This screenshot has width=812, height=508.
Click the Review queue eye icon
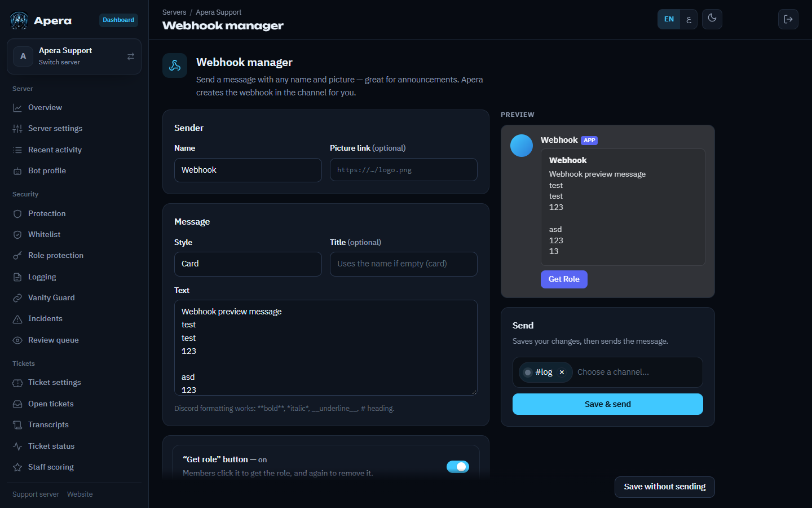17,340
